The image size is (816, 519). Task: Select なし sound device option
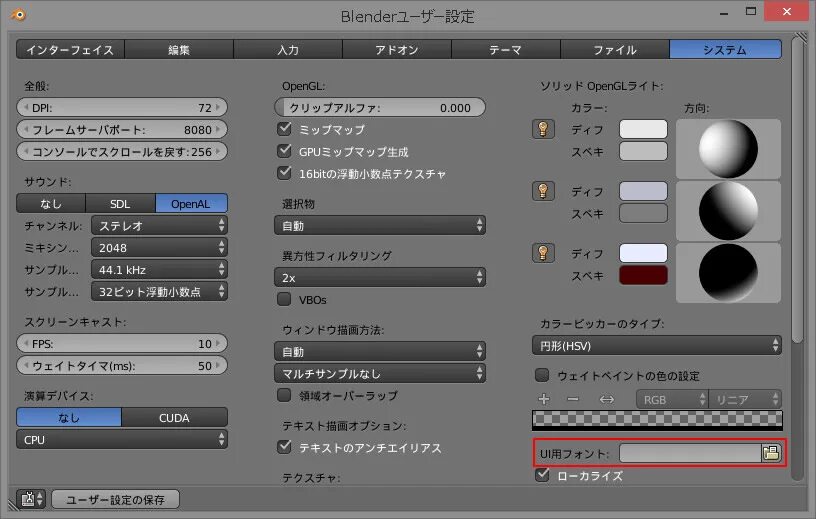point(51,204)
